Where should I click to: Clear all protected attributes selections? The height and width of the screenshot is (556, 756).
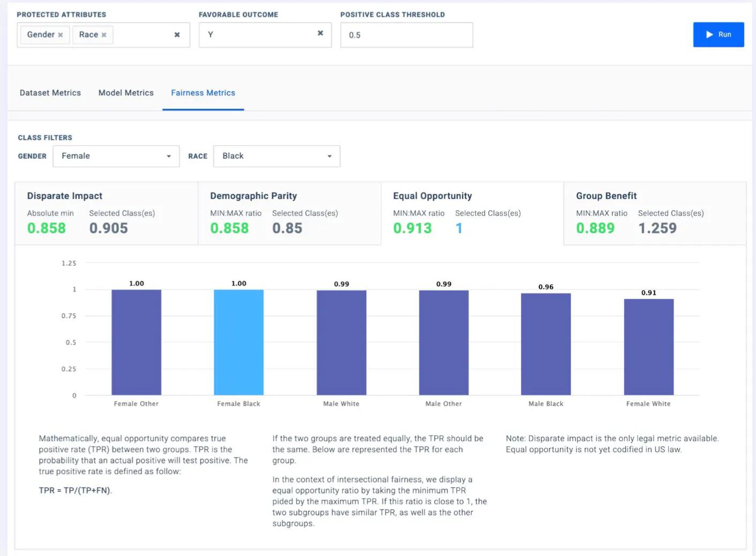[x=177, y=35]
